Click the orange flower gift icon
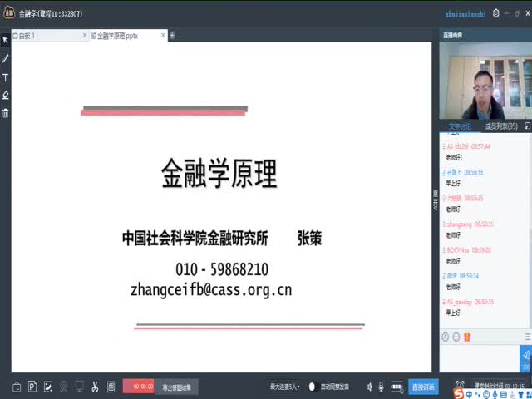The width and height of the screenshot is (532, 399). click(467, 337)
